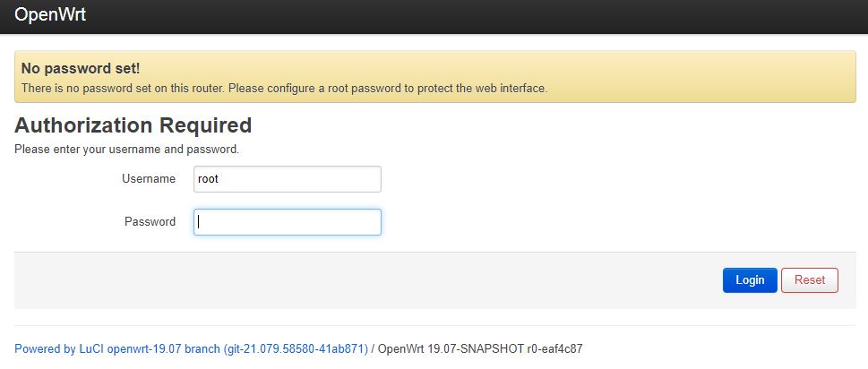Open the OpenWrt brand link in header
Viewport: 868px width, 369px height.
(x=50, y=14)
